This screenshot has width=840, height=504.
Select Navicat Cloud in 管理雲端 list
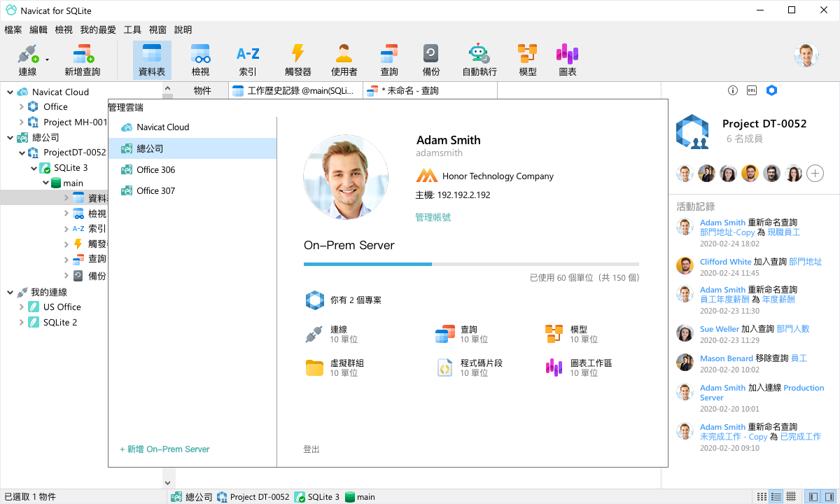[x=192, y=127]
